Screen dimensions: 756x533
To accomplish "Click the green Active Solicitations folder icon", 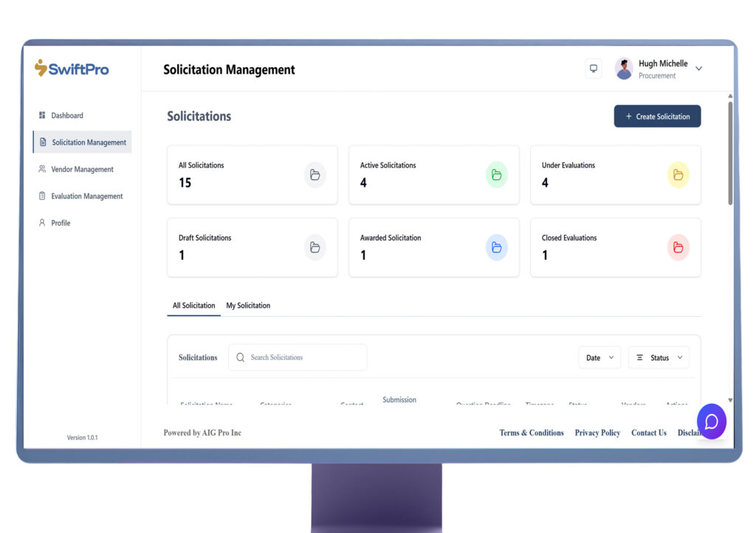I will click(x=497, y=175).
